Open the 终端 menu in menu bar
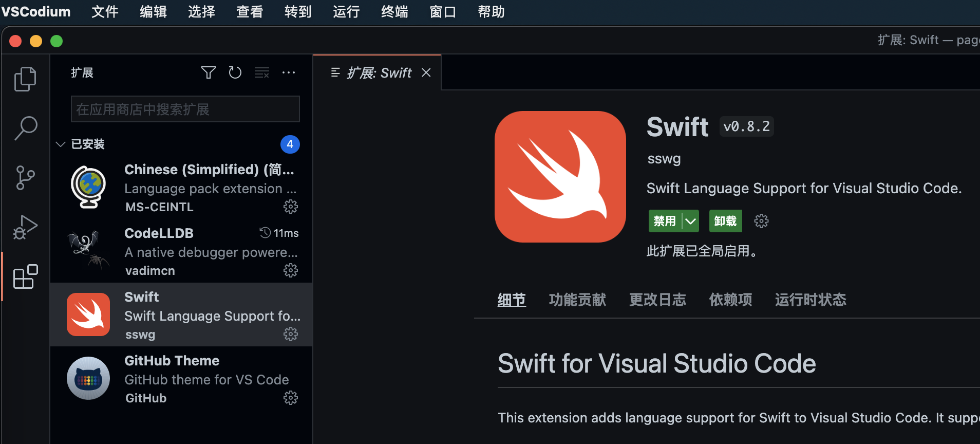This screenshot has width=980, height=444. click(x=394, y=11)
